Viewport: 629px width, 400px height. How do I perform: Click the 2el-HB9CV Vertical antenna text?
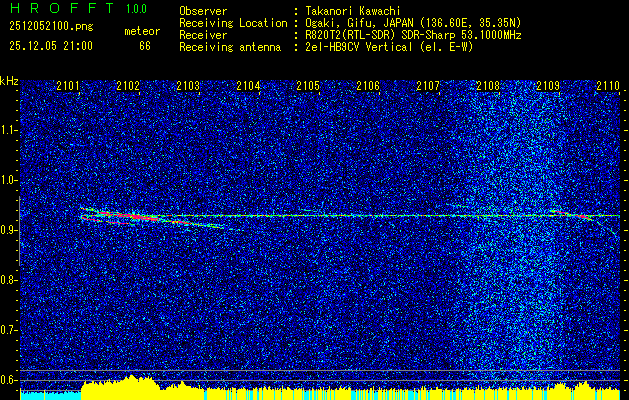tap(389, 47)
